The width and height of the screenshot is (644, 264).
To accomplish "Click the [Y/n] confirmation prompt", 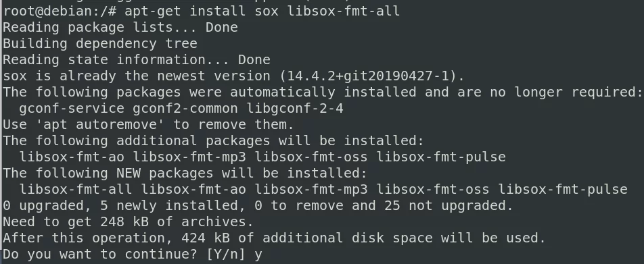I will click(226, 254).
